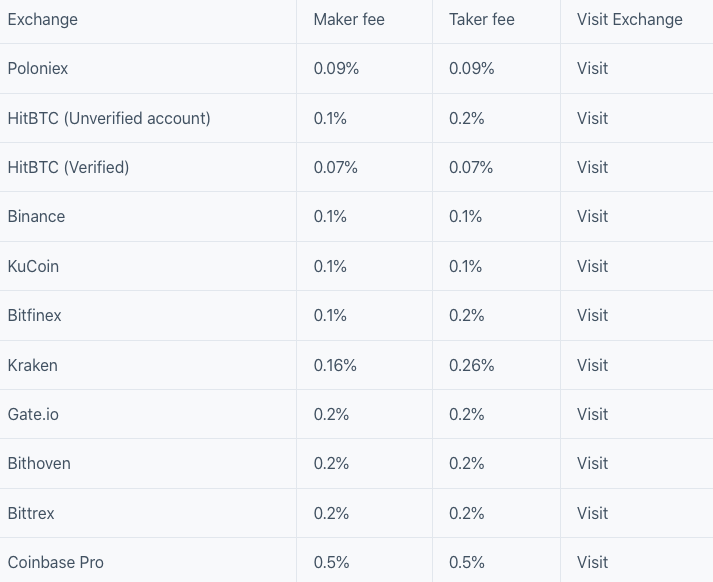Viewport: 713px width, 582px height.
Task: Click the Visit Exchange column header
Action: tap(629, 20)
